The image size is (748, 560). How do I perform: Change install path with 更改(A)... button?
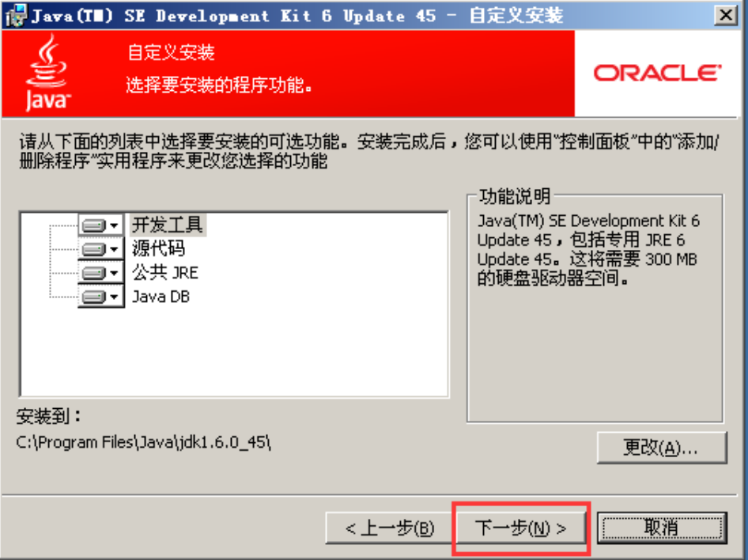(662, 448)
